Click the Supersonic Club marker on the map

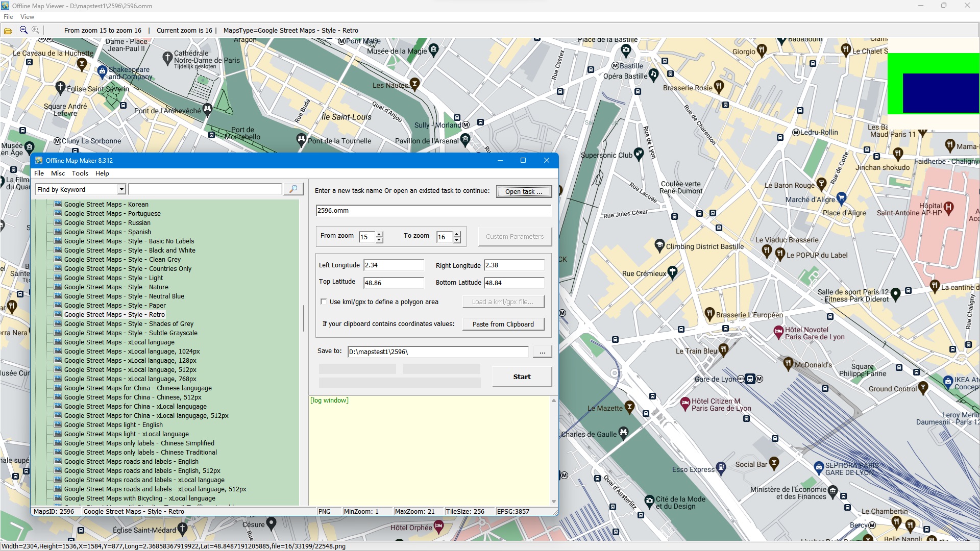pyautogui.click(x=639, y=154)
